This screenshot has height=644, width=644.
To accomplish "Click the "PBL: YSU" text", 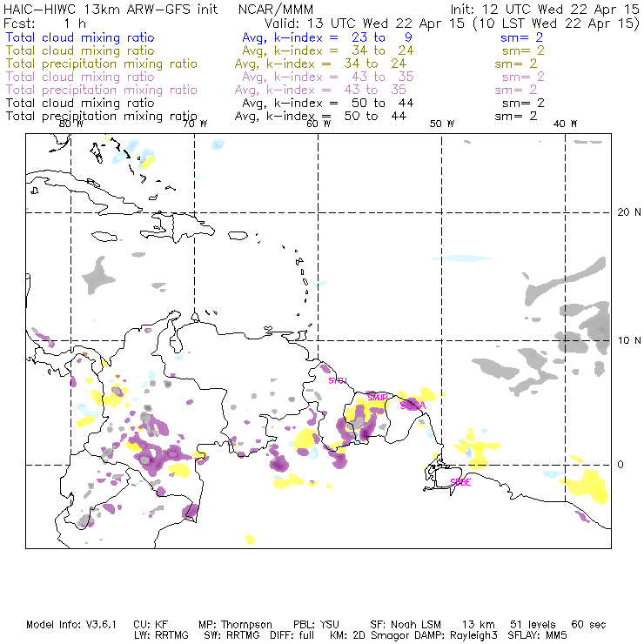I will point(316,625).
